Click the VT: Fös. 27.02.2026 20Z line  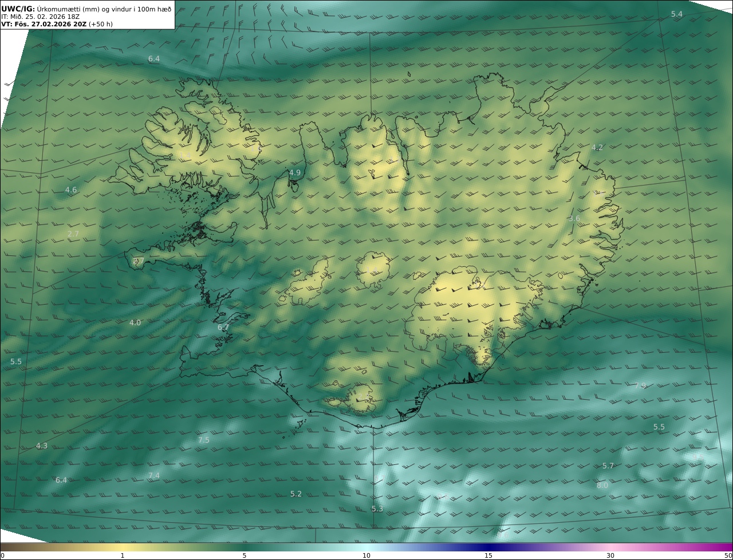[x=57, y=24]
